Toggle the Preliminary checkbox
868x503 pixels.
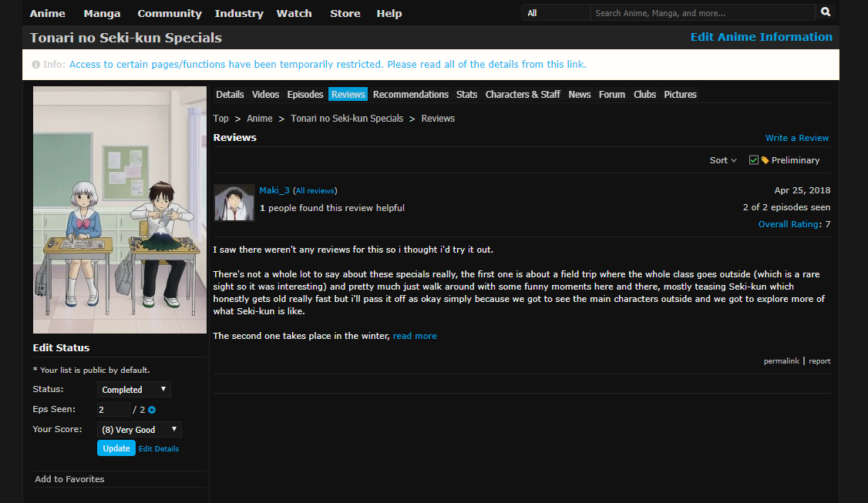[x=753, y=160]
